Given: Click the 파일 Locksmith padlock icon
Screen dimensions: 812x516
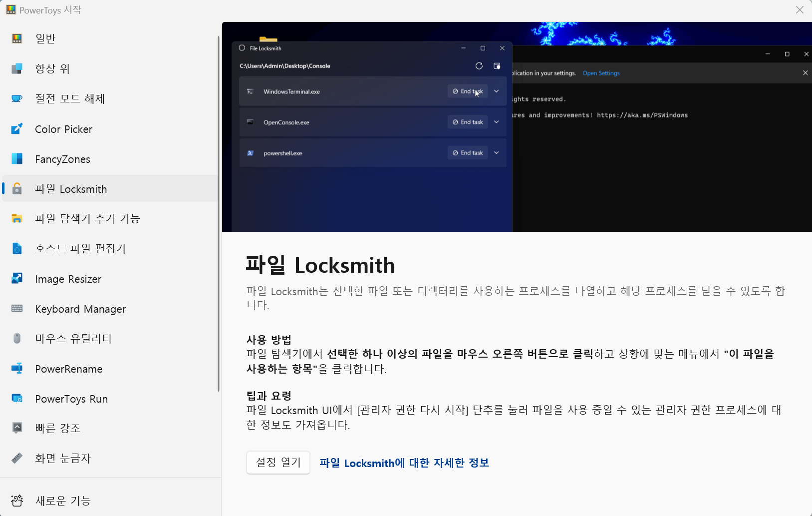Looking at the screenshot, I should [x=17, y=189].
